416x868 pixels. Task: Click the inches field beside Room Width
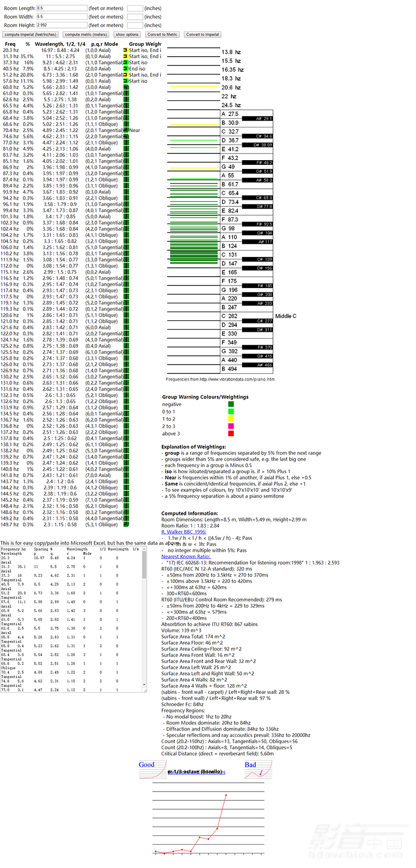135,17
